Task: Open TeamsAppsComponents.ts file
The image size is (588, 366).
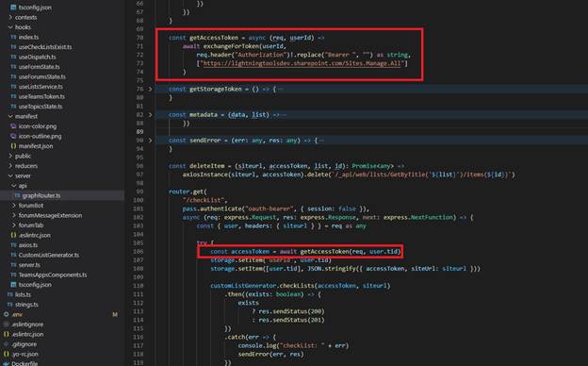Action: pos(53,274)
